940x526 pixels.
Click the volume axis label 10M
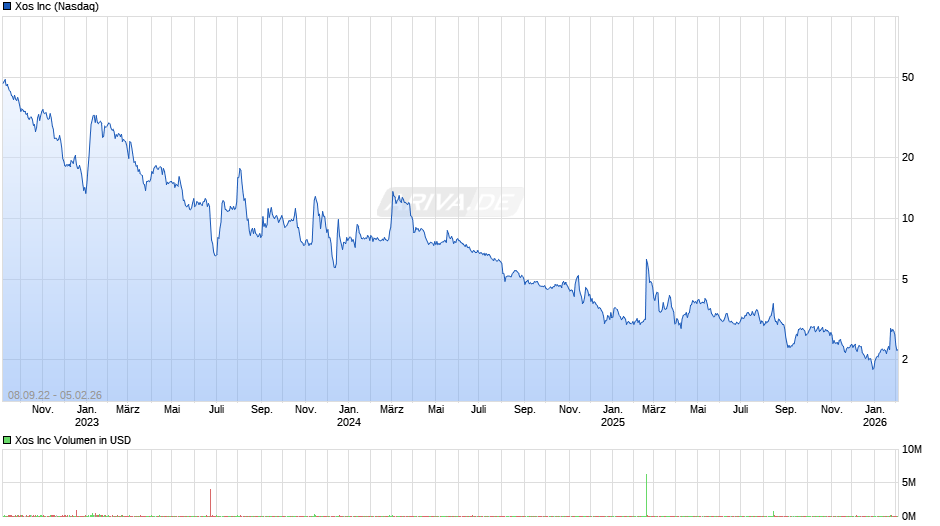pos(912,450)
